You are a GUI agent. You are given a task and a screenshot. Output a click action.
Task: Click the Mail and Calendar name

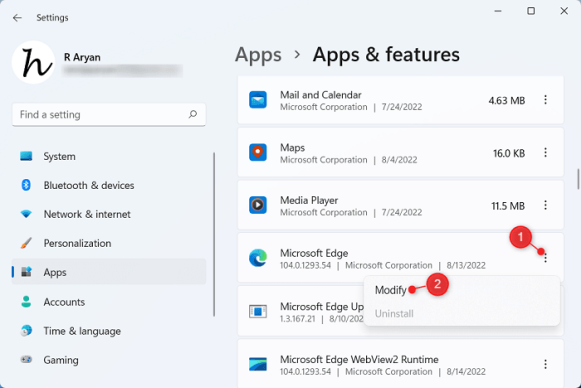point(321,95)
